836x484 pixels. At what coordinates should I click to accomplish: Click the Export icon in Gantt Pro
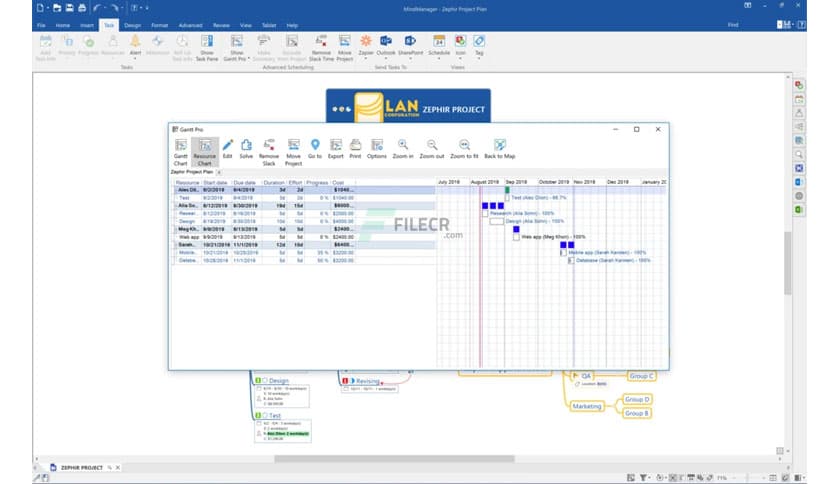point(336,149)
